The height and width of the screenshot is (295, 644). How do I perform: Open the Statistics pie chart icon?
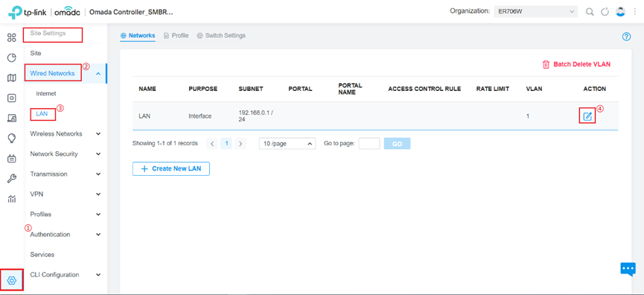pos(12,57)
